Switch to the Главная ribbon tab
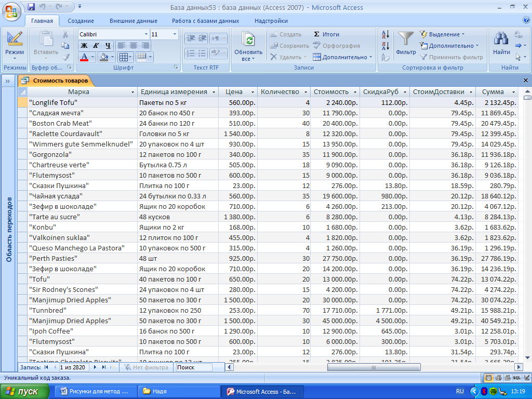This screenshot has height=399, width=532. [x=42, y=21]
